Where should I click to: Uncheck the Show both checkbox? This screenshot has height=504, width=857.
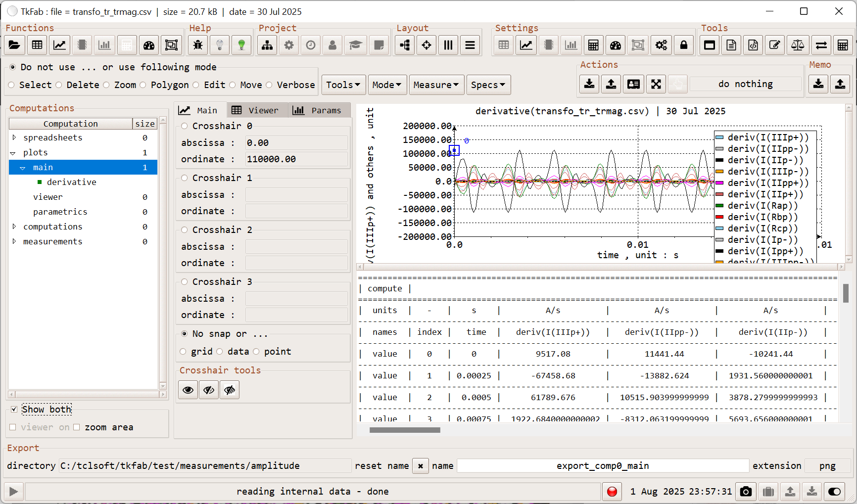[14, 409]
